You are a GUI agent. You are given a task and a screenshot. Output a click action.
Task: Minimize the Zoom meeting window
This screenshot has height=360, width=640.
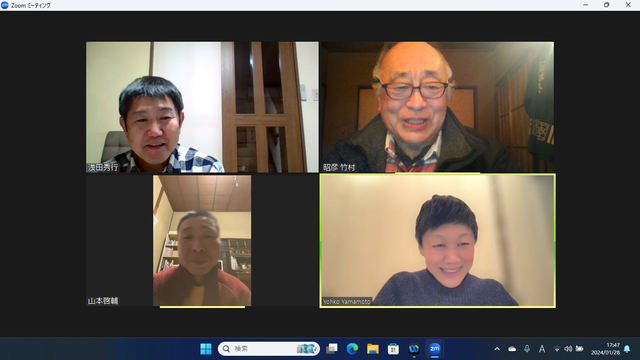[x=586, y=5]
